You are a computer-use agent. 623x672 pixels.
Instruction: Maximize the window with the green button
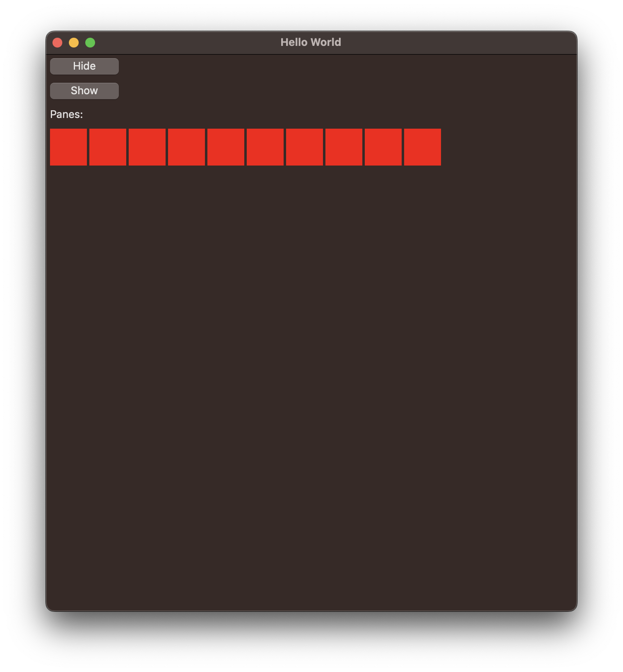(x=90, y=43)
